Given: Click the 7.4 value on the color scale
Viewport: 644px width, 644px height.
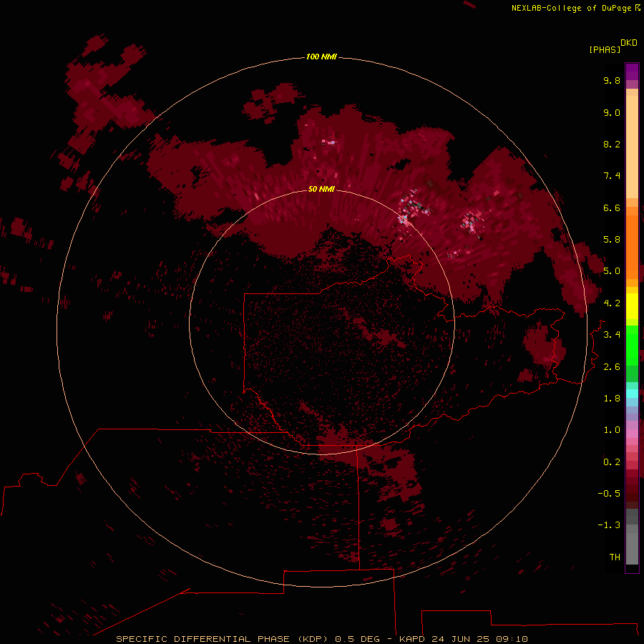Looking at the screenshot, I should [x=612, y=176].
